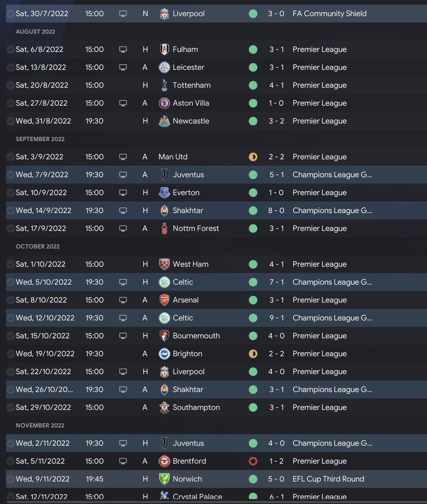427x504 pixels.
Task: Toggle the checkmark beside Sat, 6/8/2022 fixture
Action: point(11,49)
